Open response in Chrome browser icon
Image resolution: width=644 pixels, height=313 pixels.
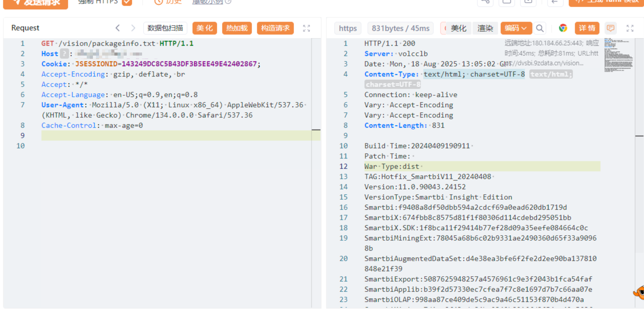[x=563, y=28]
